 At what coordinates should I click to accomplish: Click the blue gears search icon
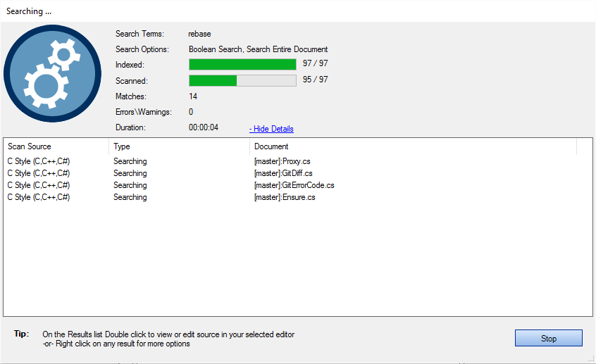tap(52, 74)
